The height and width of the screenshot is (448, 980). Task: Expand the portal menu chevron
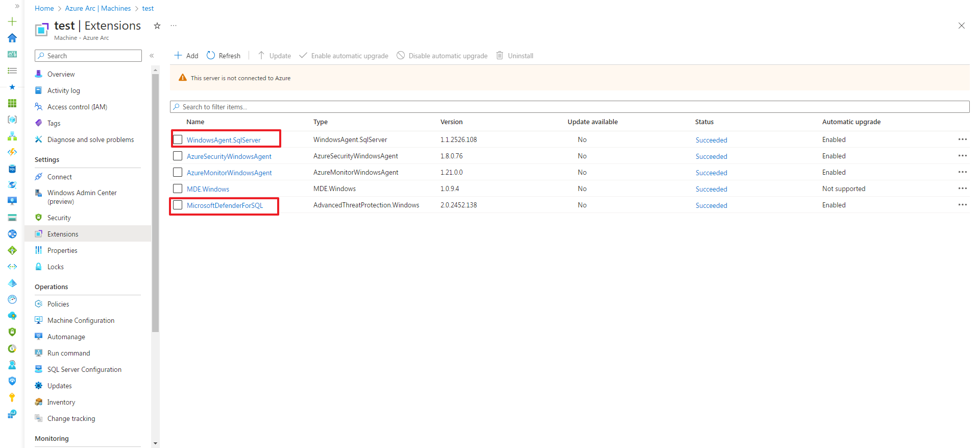click(x=17, y=6)
